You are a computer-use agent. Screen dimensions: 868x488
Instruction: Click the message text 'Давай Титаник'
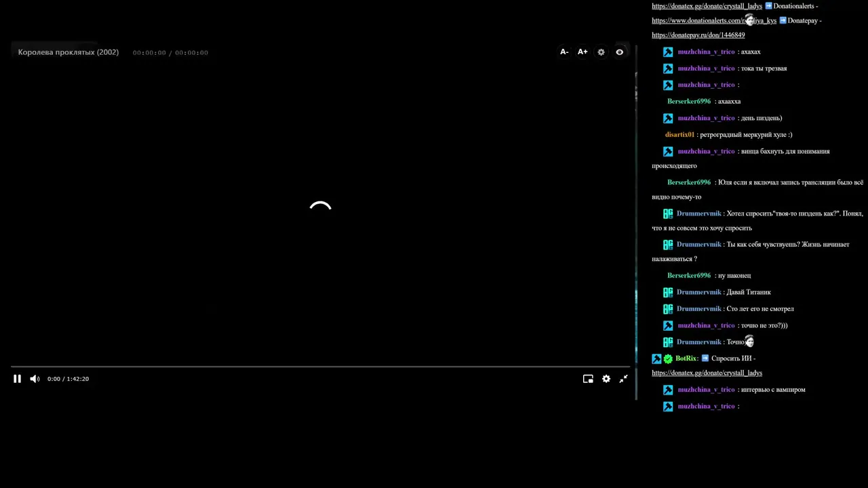(x=749, y=292)
